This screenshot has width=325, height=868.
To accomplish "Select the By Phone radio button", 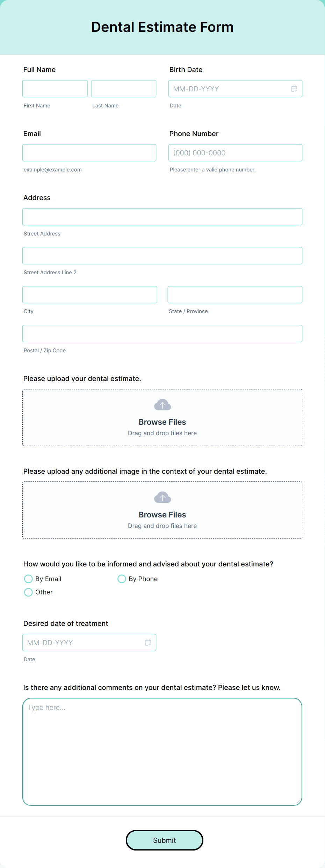I will click(122, 579).
